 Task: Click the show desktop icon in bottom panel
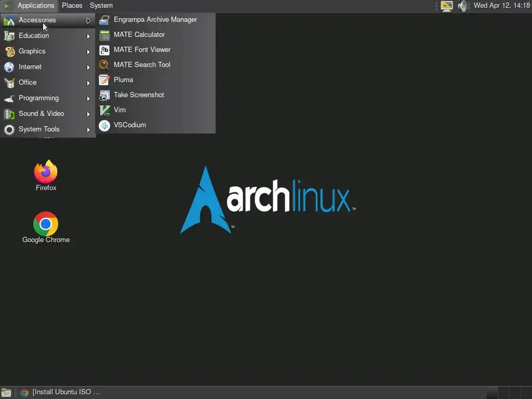[x=6, y=393]
